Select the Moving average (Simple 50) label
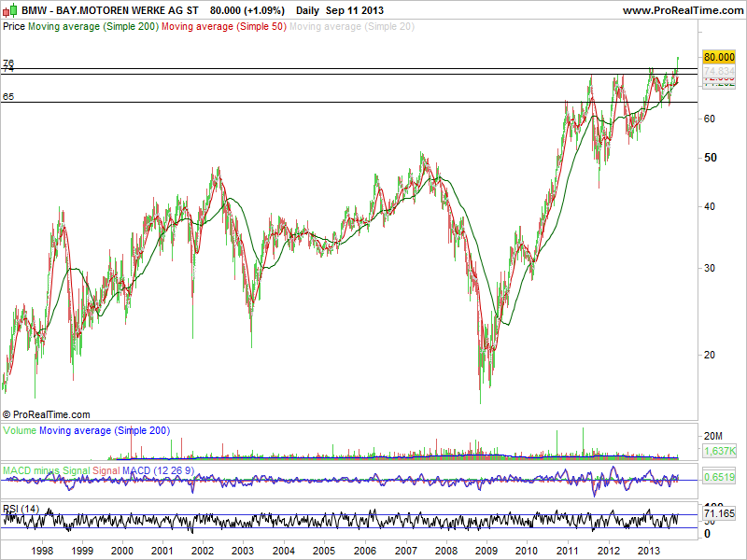 click(224, 27)
